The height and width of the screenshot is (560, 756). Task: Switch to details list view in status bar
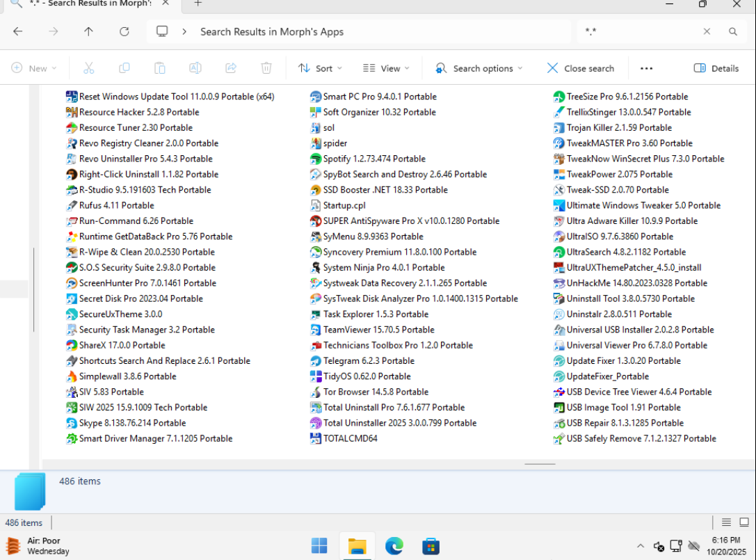tap(726, 522)
